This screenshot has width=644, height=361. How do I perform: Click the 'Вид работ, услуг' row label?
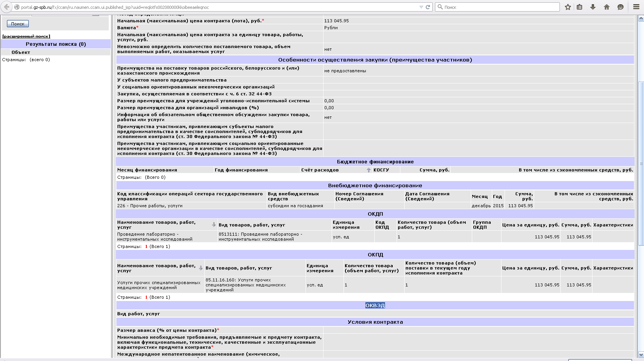[x=139, y=314]
